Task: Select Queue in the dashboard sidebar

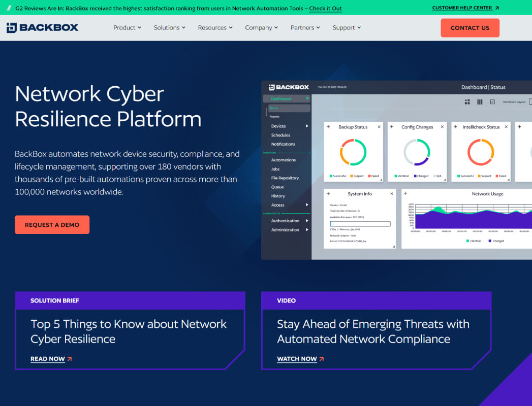Action: [x=277, y=187]
